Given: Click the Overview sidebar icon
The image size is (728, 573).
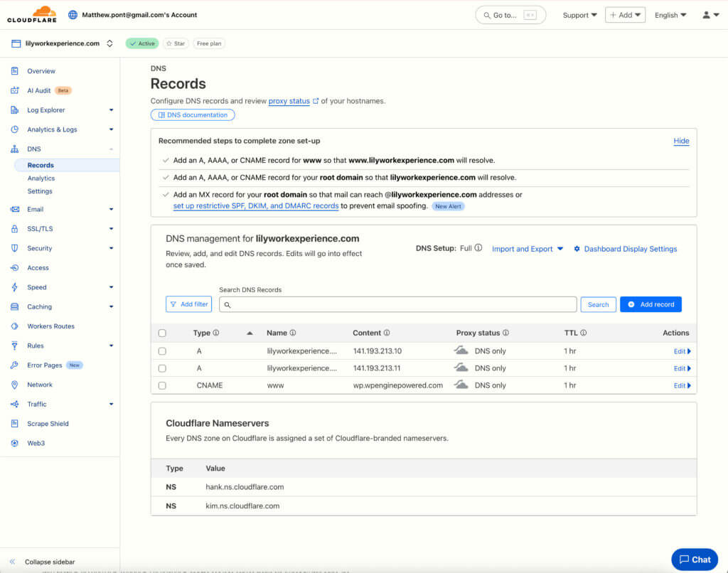Looking at the screenshot, I should tap(15, 71).
